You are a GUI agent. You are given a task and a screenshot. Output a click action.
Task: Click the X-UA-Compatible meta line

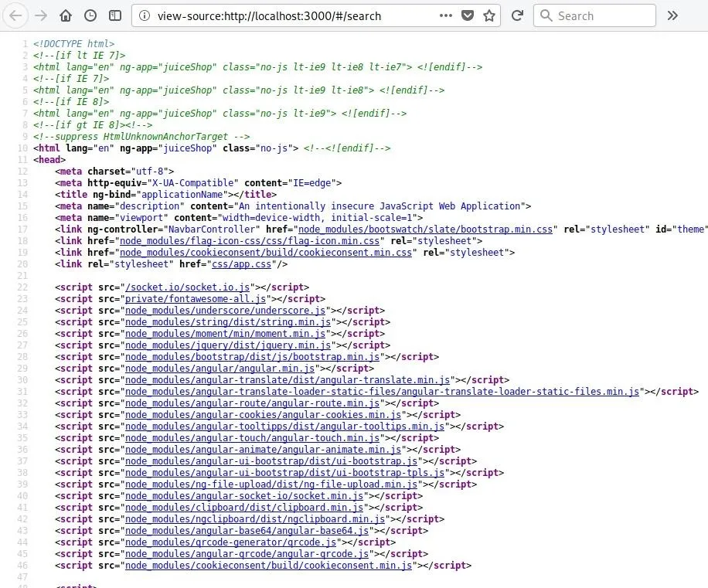point(198,183)
